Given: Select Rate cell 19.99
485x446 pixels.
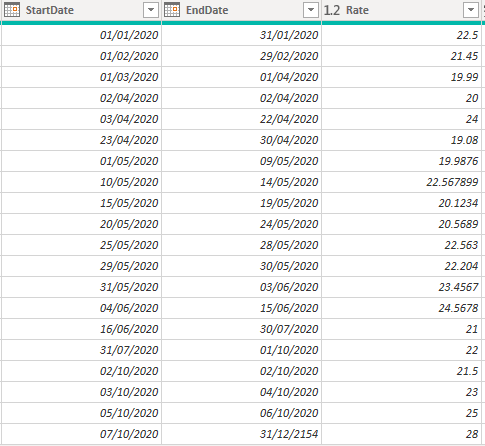Looking at the screenshot, I should pos(402,77).
